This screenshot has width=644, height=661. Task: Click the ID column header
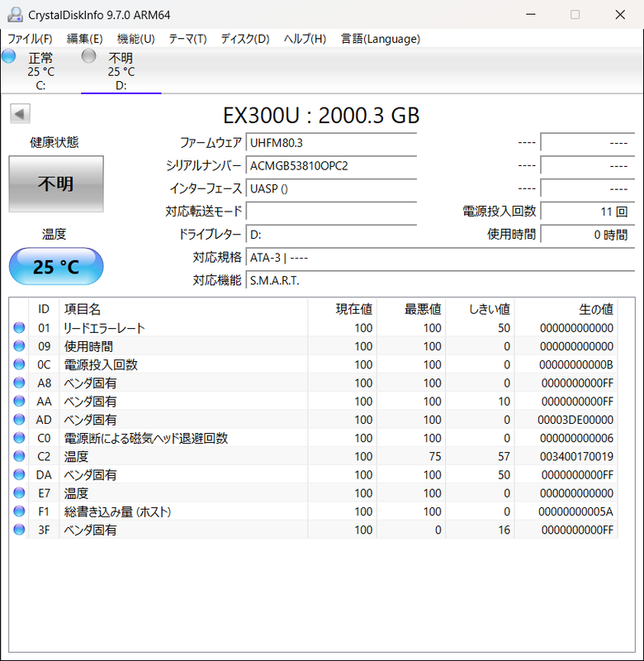(44, 309)
